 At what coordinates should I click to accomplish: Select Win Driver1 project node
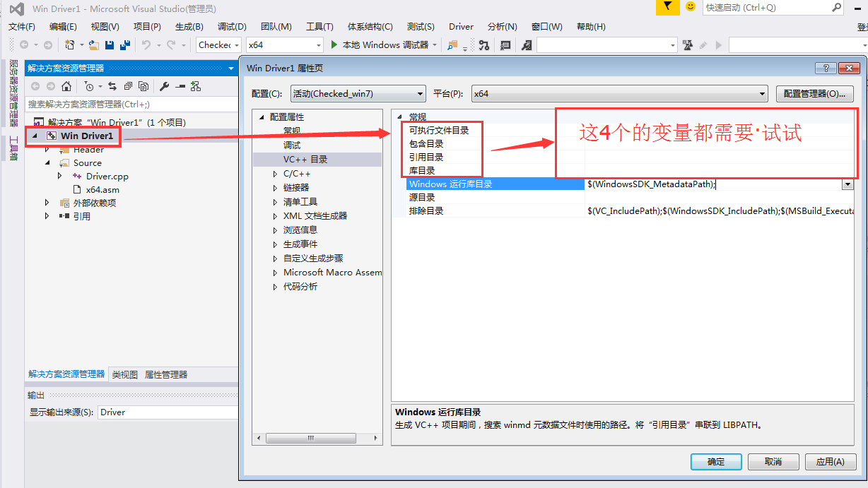[x=86, y=136]
